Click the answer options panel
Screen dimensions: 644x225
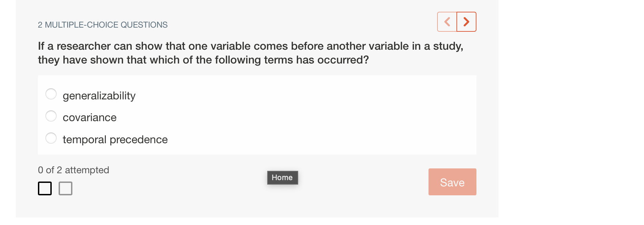click(x=257, y=115)
